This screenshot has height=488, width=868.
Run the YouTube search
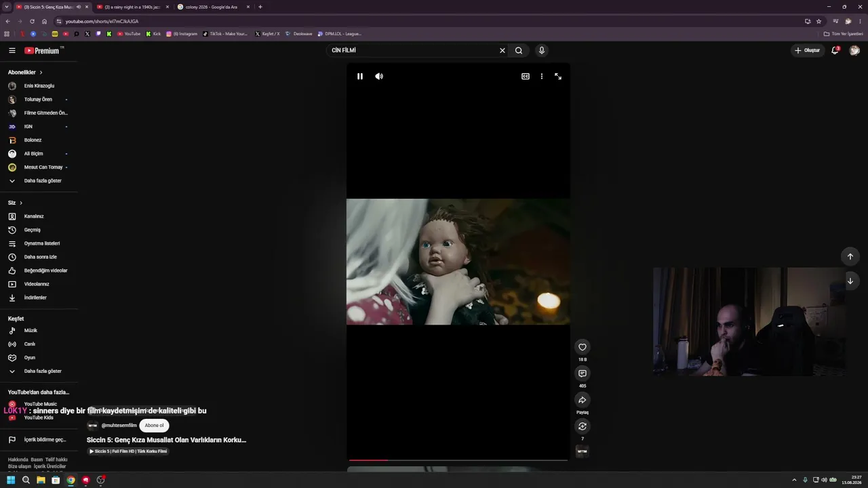tap(519, 50)
